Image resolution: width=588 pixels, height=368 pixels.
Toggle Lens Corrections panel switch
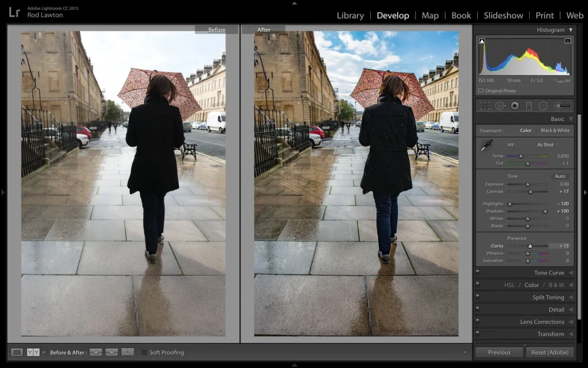(478, 321)
